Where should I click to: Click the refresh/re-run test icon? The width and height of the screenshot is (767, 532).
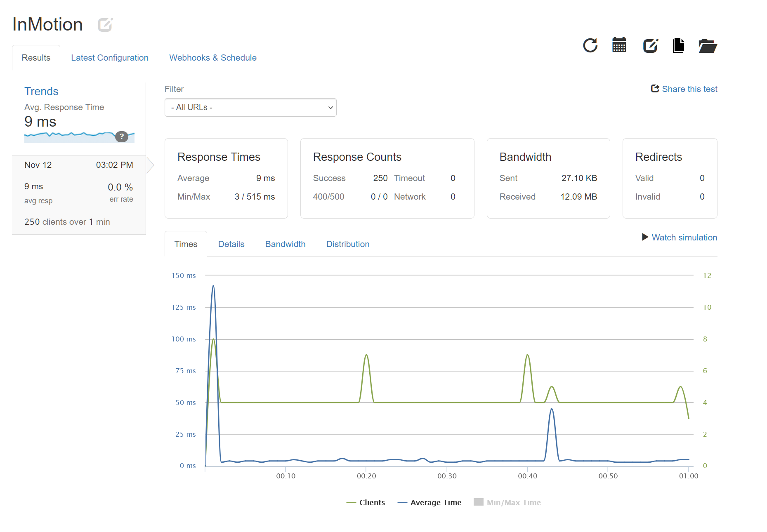tap(590, 45)
